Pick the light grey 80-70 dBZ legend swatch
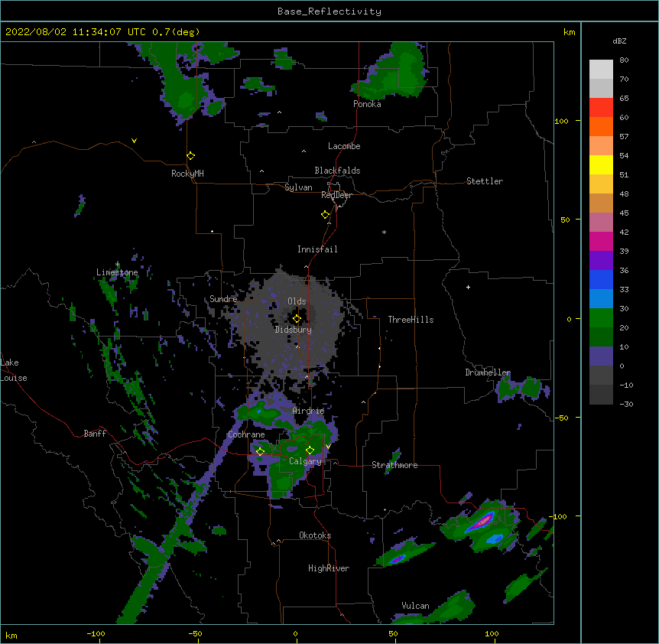Viewport: 659px width, 644px height. click(601, 70)
